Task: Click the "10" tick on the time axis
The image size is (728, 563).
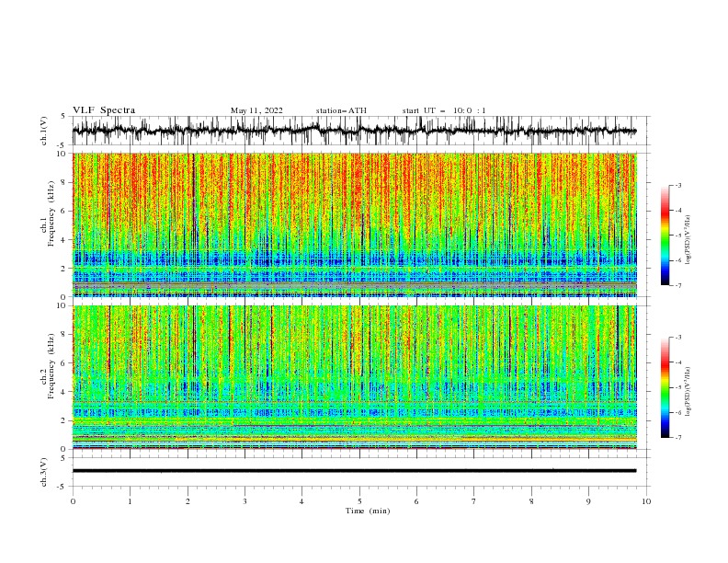Action: coord(646,501)
